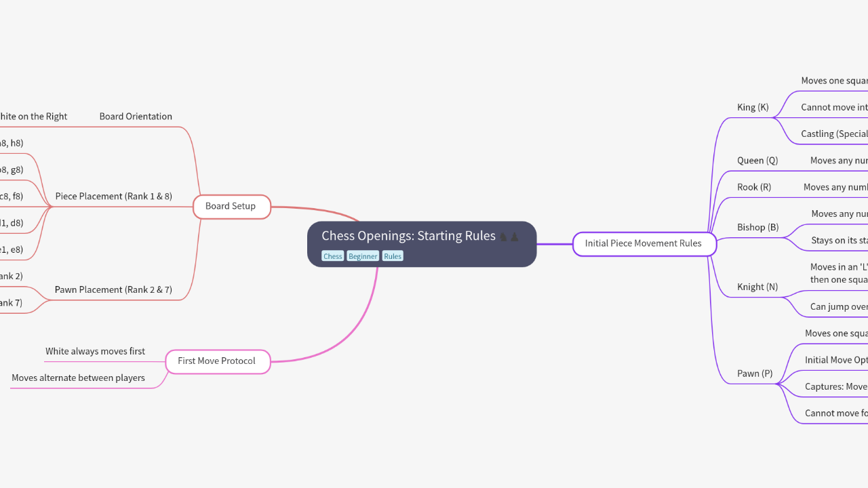This screenshot has height=488, width=868.
Task: Select the Bishop (B) node
Action: 757,227
